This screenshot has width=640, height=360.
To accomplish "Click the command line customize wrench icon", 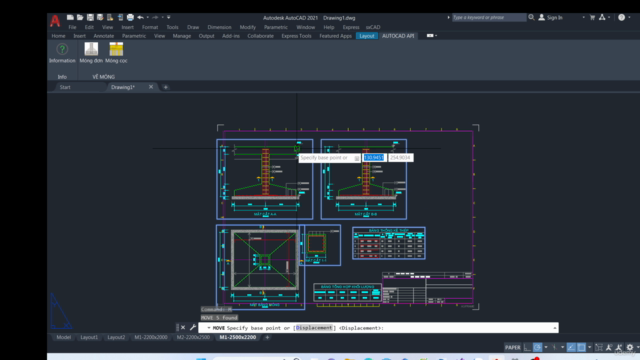I will tap(193, 327).
